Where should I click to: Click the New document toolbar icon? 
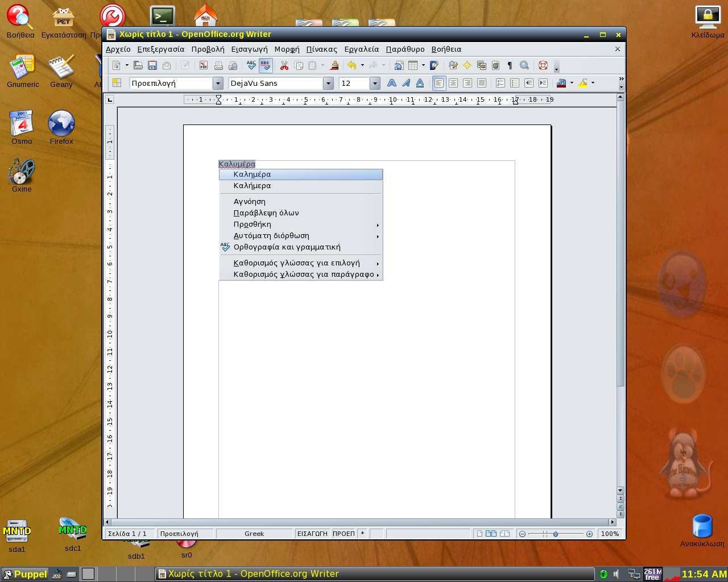click(x=117, y=65)
